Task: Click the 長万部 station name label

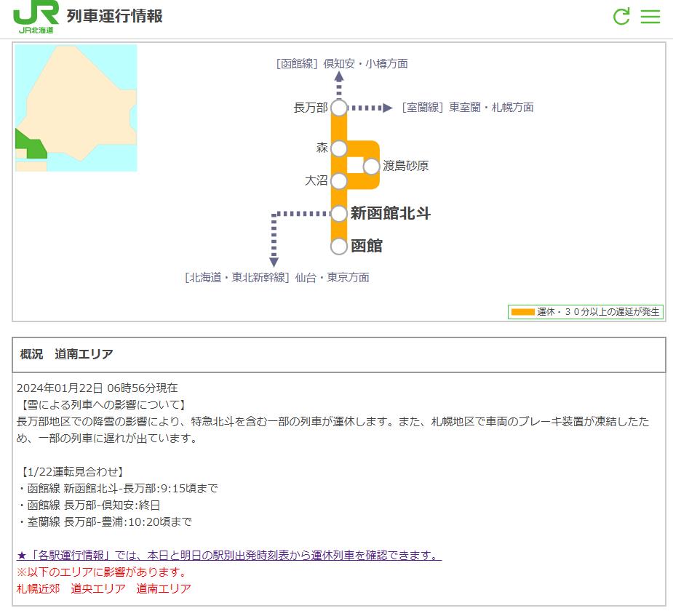Action: click(x=311, y=108)
